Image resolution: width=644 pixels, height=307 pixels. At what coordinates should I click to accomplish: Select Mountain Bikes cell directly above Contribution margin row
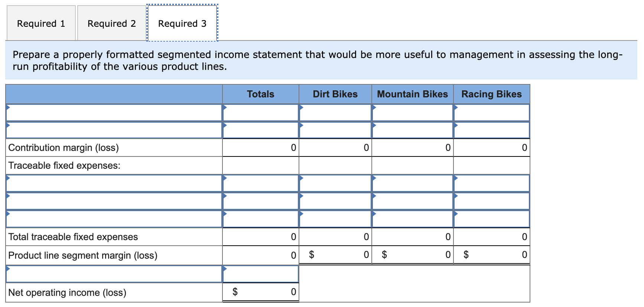[413, 130]
